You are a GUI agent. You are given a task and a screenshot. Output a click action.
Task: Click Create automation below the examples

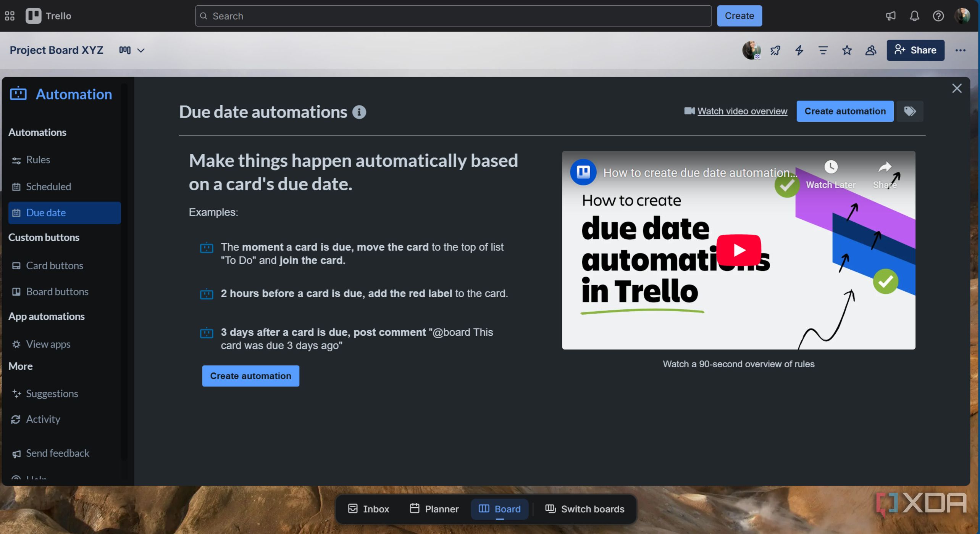(x=250, y=376)
